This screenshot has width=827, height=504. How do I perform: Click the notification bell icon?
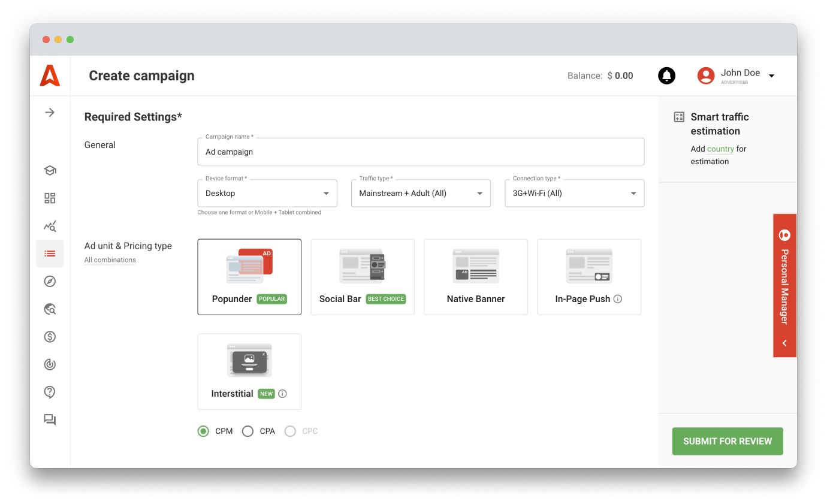tap(666, 76)
